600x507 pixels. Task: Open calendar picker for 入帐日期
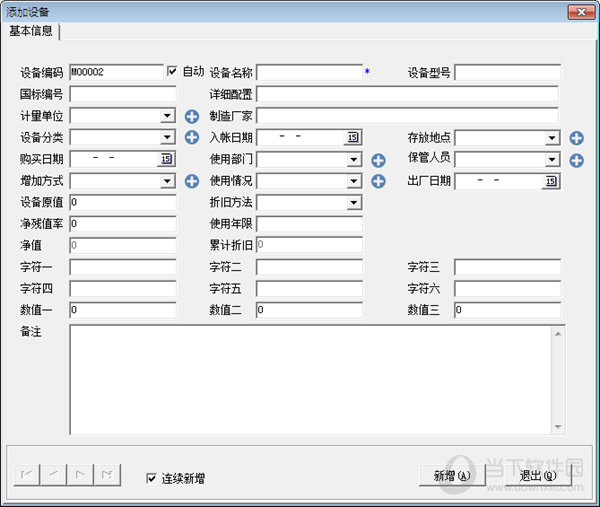point(353,137)
